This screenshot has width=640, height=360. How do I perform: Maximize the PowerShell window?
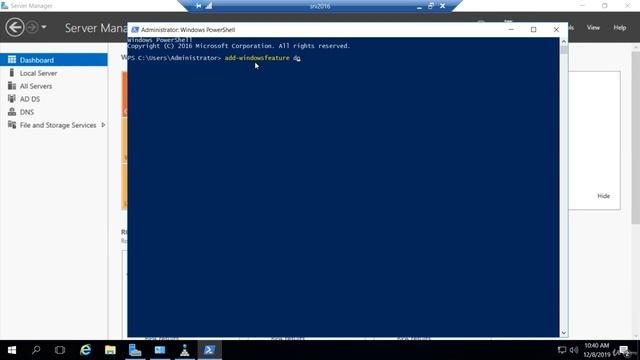tap(533, 29)
